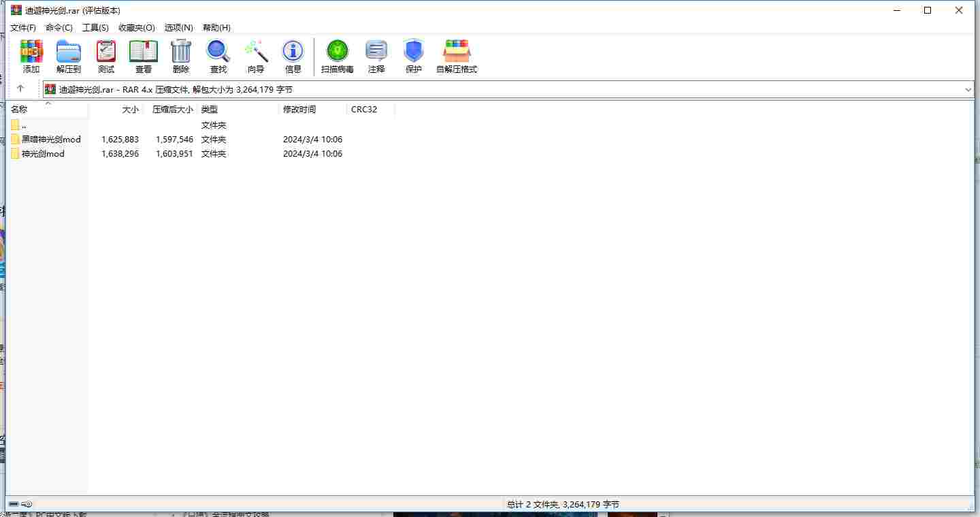Sort by 名称 column header
Viewport: 980px width, 517px height.
pos(48,109)
